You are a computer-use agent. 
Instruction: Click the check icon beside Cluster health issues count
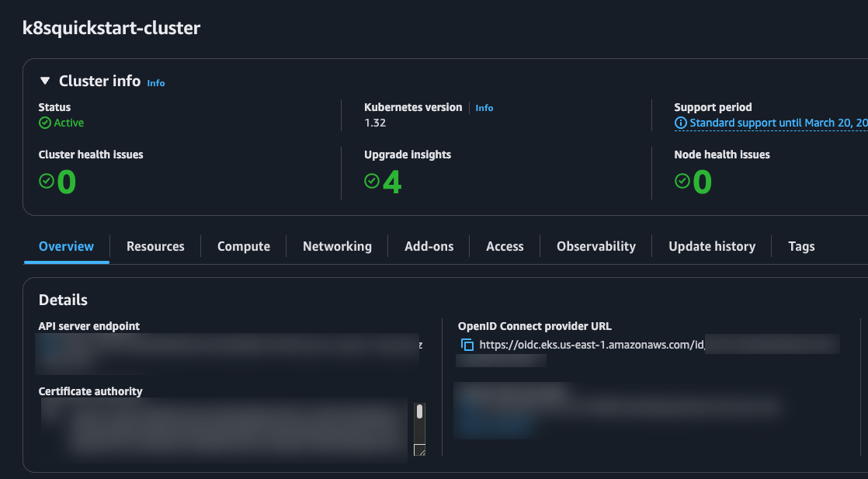click(47, 181)
